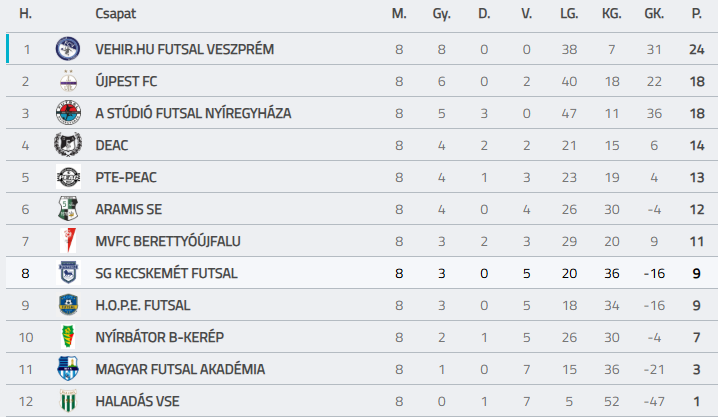
Task: Click the Haladás VSE team crest
Action: [x=67, y=401]
